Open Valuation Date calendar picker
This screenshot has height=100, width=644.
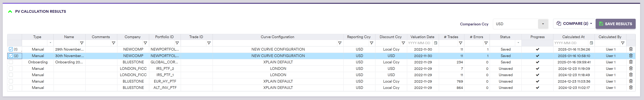point(435,43)
